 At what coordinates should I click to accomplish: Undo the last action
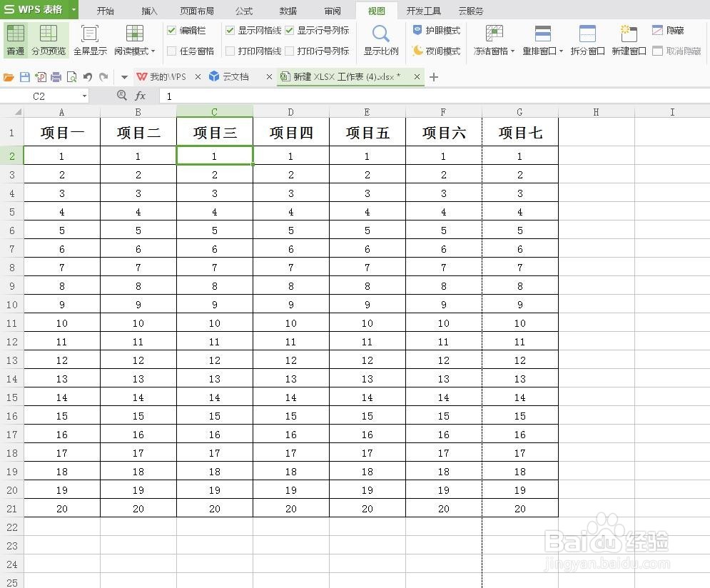click(x=87, y=77)
